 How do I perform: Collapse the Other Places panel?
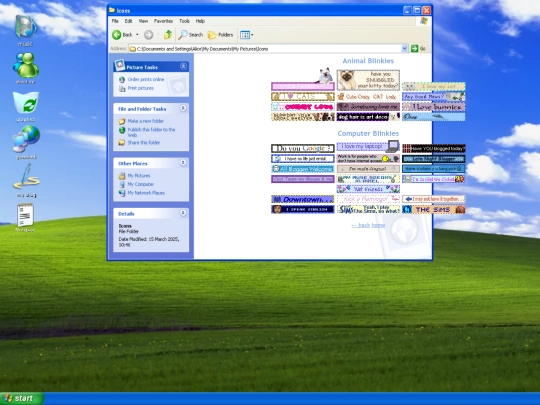[x=183, y=163]
